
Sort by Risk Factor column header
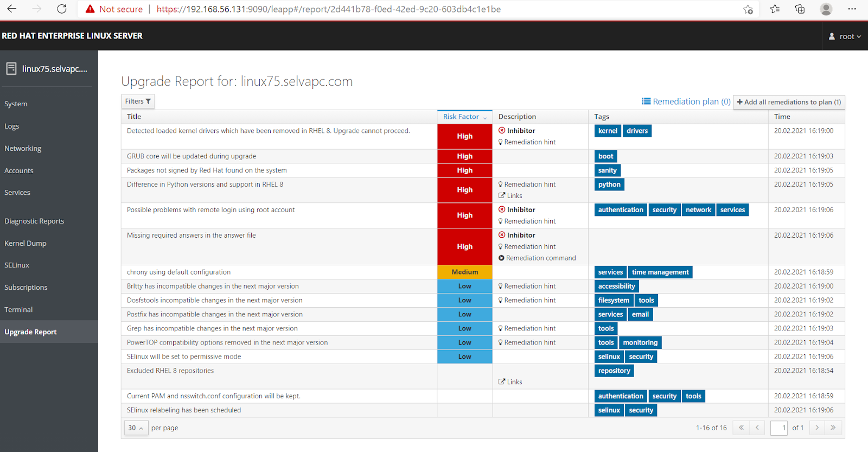(464, 117)
